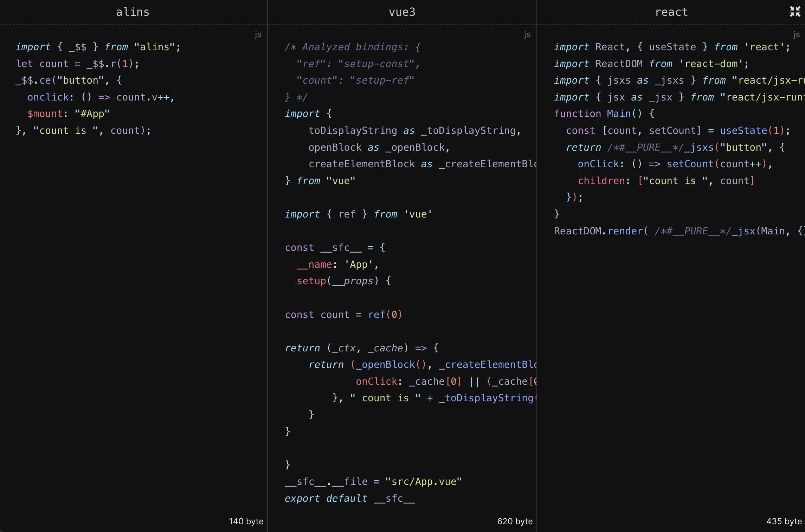
Task: Click the useState(1) declaration line
Action: [678, 131]
